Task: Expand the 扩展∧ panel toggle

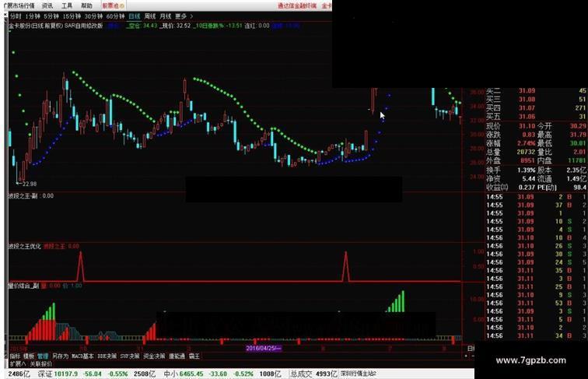Action: click(x=18, y=364)
